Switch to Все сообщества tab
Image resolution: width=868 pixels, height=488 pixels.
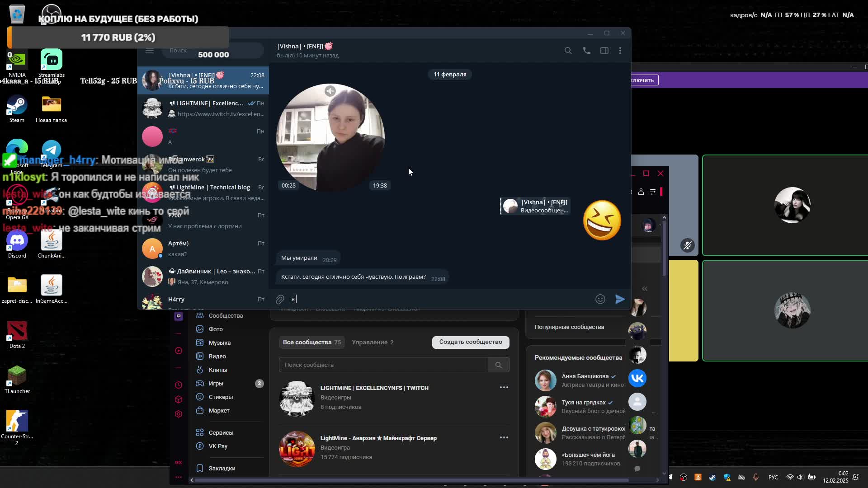pyautogui.click(x=311, y=342)
